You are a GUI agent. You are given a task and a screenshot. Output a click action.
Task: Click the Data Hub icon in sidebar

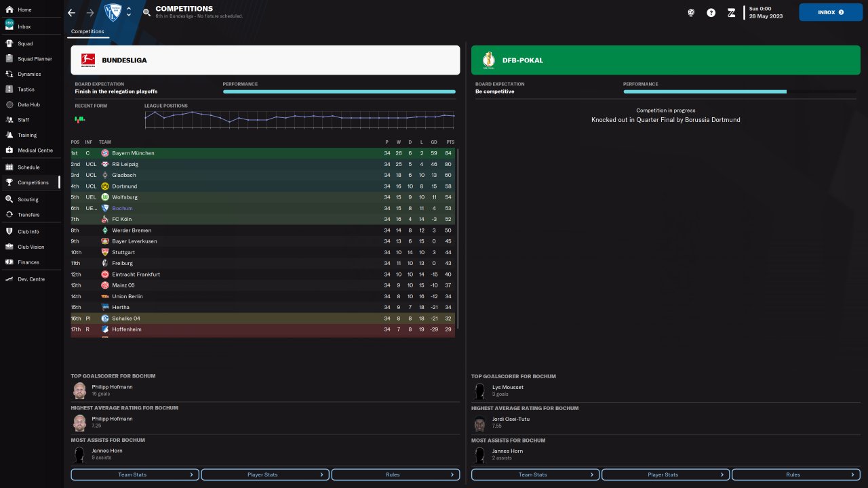tap(9, 104)
